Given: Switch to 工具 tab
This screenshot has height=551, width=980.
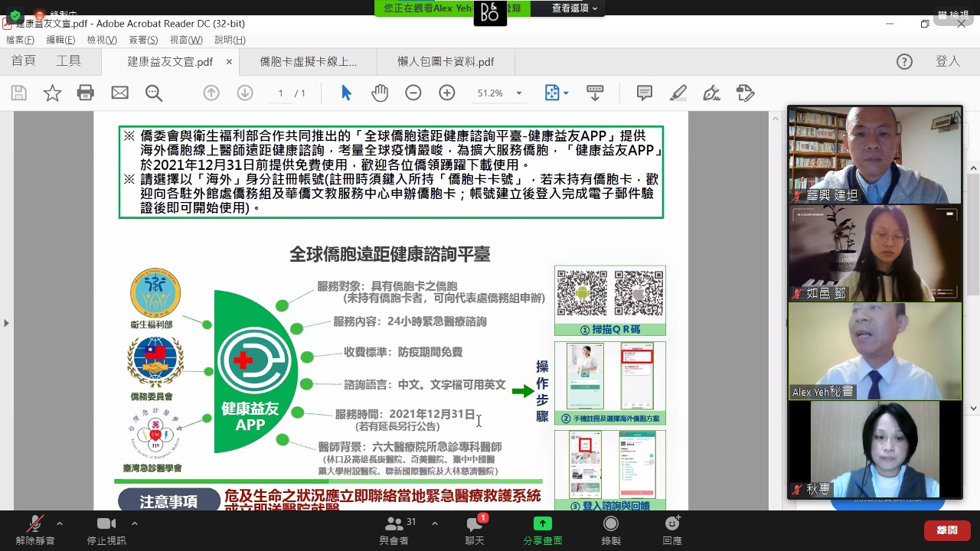Looking at the screenshot, I should pyautogui.click(x=68, y=61).
